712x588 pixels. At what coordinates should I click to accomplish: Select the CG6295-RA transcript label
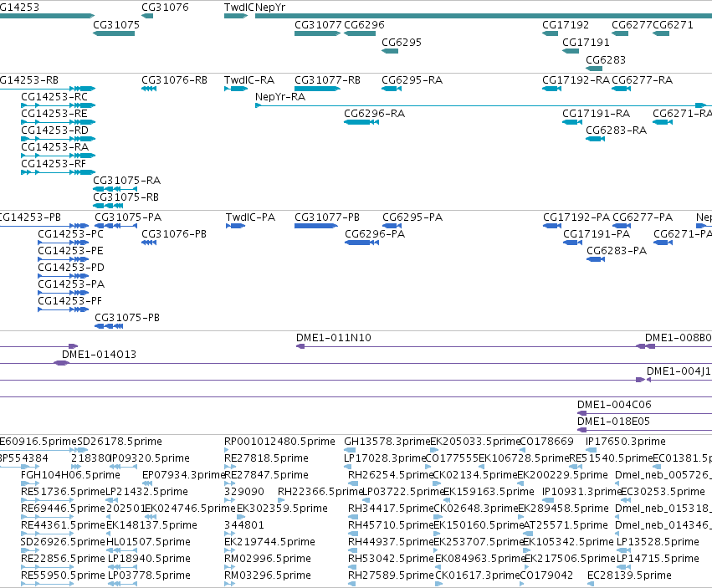(412, 80)
